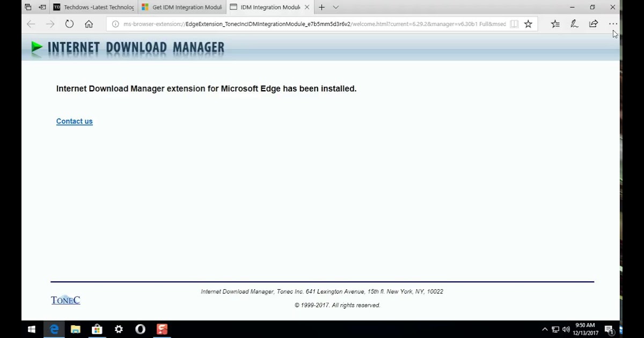The image size is (644, 338).
Task: Share this page icon
Action: click(594, 24)
